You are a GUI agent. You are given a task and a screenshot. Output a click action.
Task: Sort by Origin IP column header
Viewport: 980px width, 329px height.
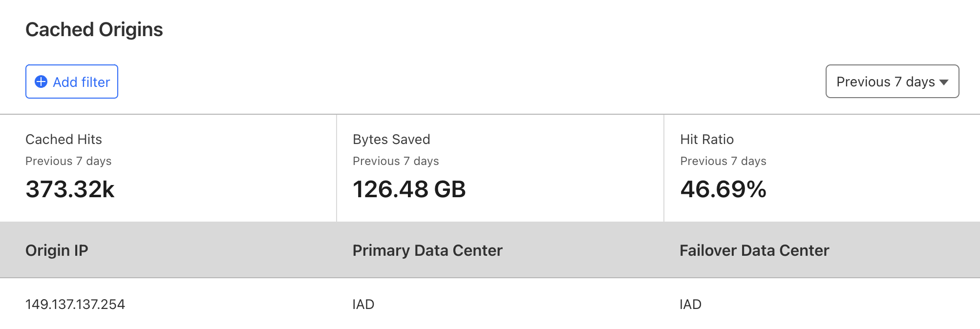pos(57,250)
